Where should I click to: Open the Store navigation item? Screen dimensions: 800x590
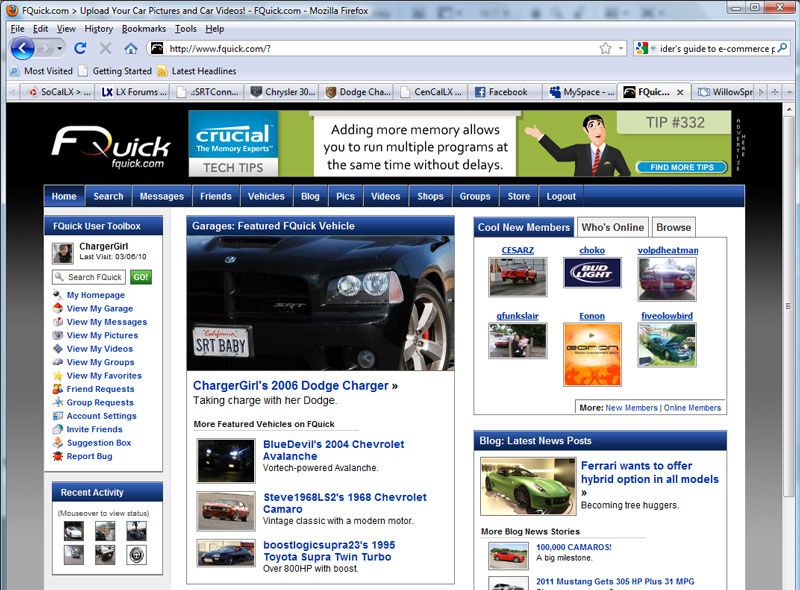point(518,196)
